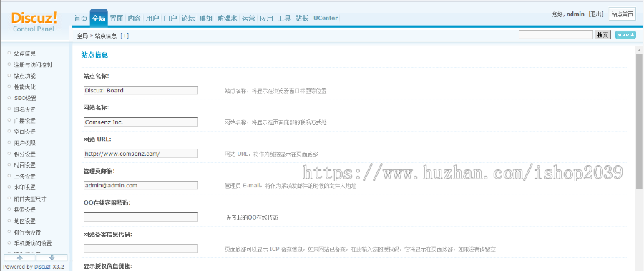Open 时间设置 in the sidebar

click(24, 165)
